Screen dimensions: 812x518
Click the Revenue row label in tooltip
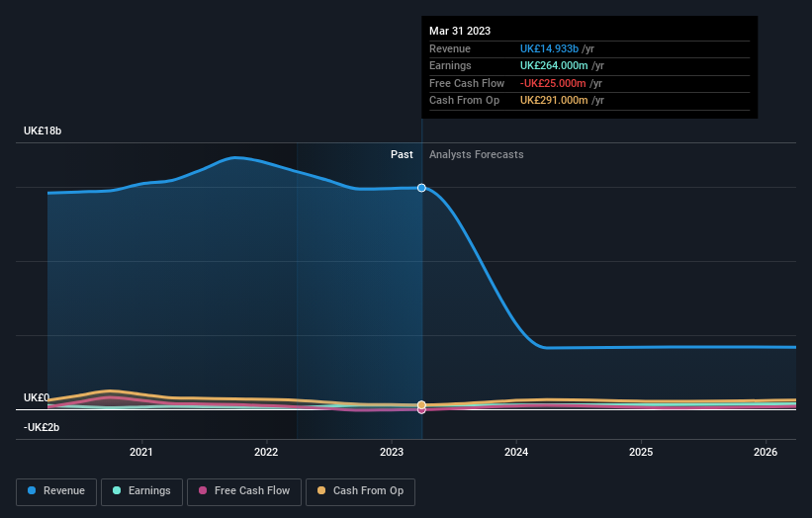point(450,48)
